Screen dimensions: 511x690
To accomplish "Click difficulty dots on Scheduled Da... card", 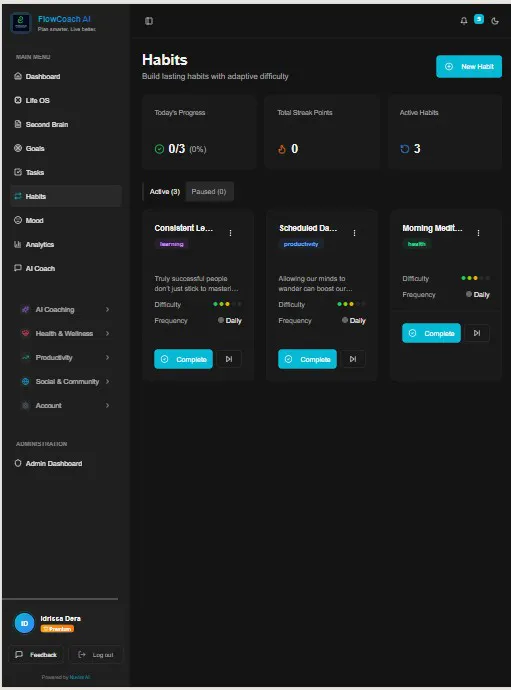I will (351, 304).
